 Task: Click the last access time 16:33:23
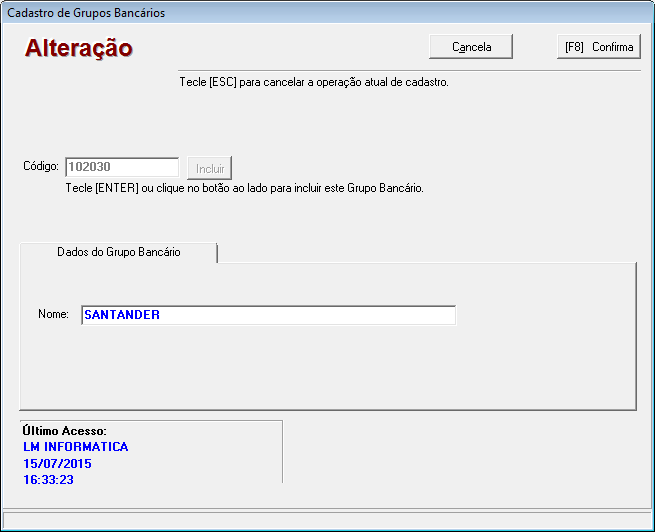pyautogui.click(x=49, y=480)
